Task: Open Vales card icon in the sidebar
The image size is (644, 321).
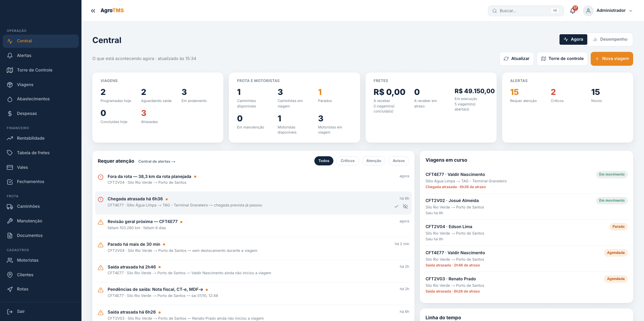Action: [x=10, y=167]
